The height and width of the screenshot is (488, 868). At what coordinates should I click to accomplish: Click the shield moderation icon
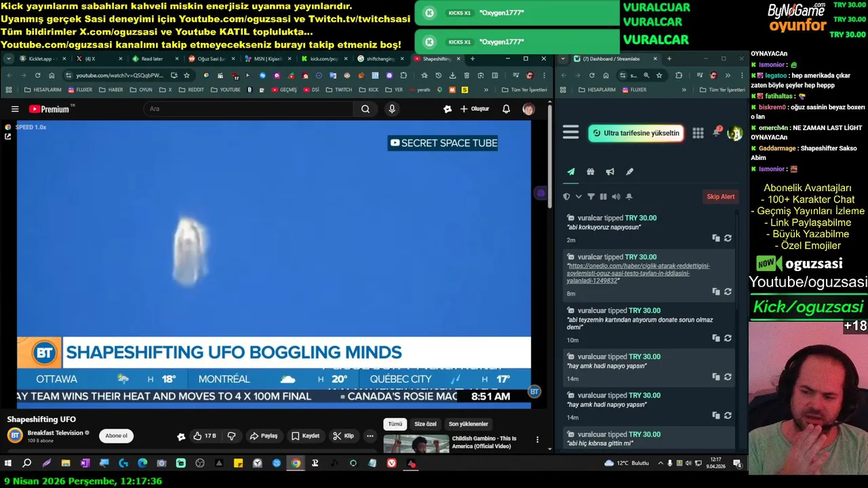[x=566, y=197]
